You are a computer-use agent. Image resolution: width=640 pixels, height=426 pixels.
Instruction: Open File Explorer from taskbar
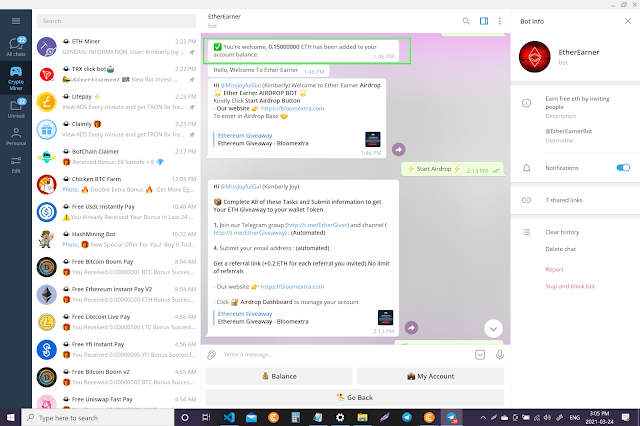(x=362, y=417)
